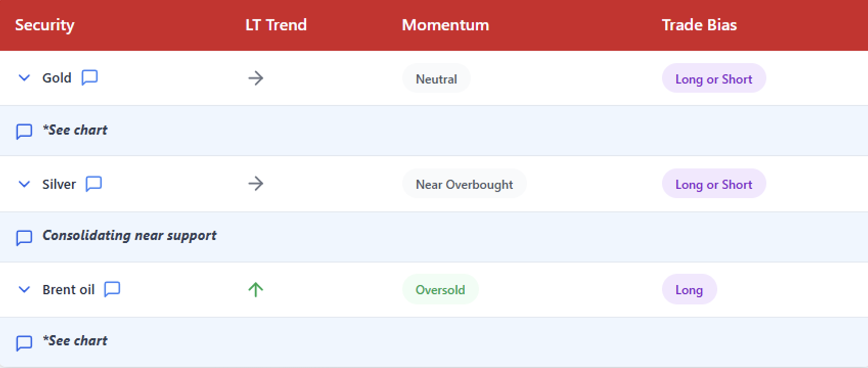
Task: Click the LT Trend column header
Action: [x=276, y=25]
